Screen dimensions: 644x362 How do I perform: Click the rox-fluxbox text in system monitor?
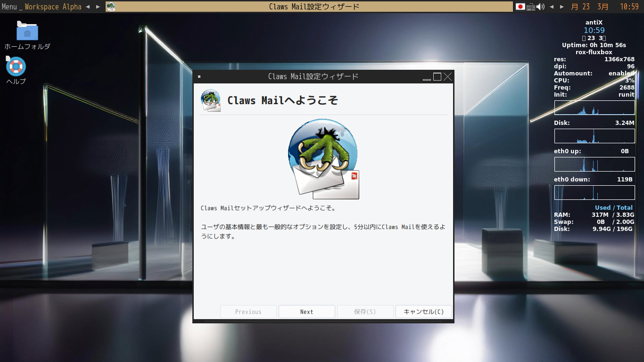pyautogui.click(x=594, y=52)
